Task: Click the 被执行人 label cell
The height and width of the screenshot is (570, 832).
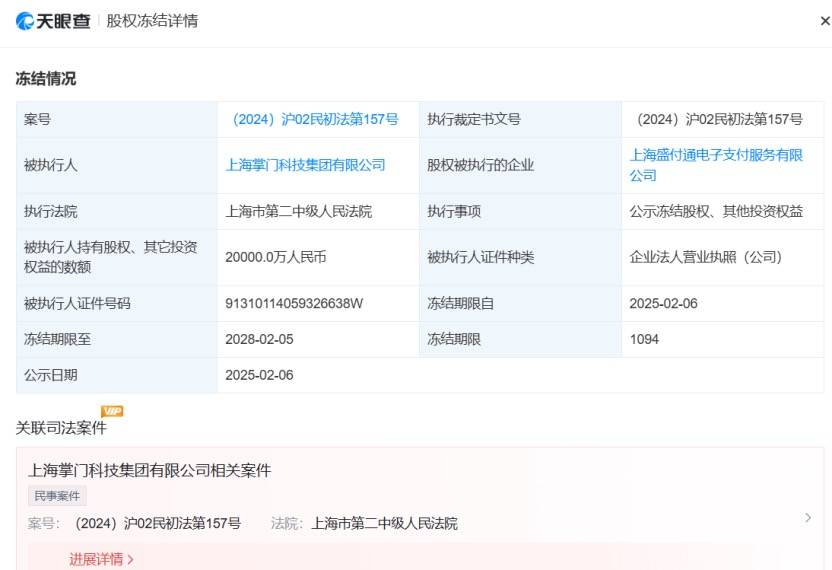Action: pyautogui.click(x=117, y=165)
